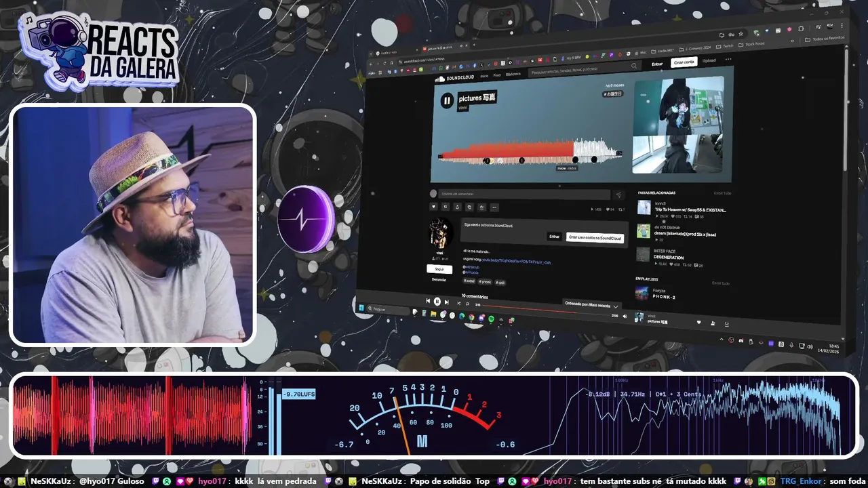Click the volume speaker icon in bottom player
868x488 pixels.
625,316
